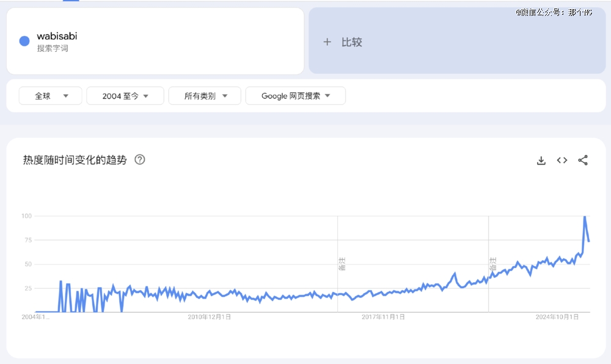611x364 pixels.
Task: Click the 2017年11月1日 axis label
Action: [x=383, y=317]
